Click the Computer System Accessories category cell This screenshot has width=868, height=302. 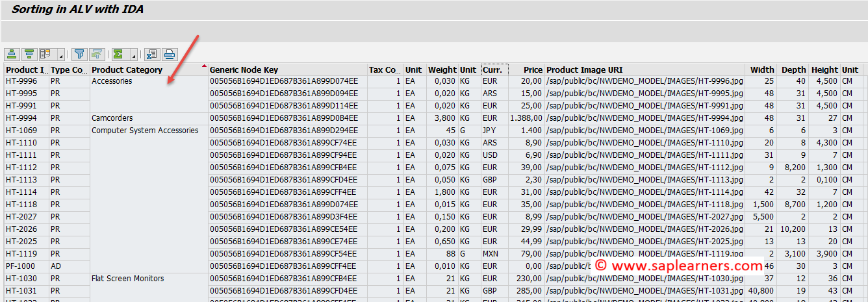145,131
